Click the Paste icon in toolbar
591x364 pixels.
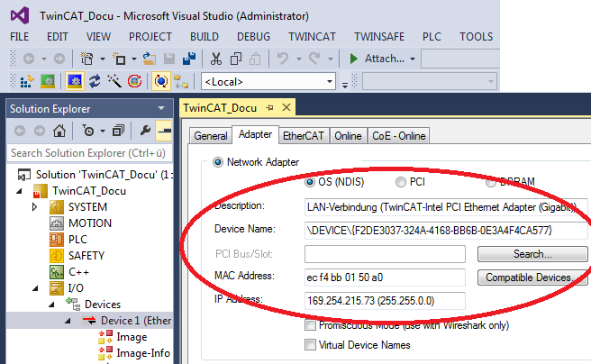(x=256, y=59)
